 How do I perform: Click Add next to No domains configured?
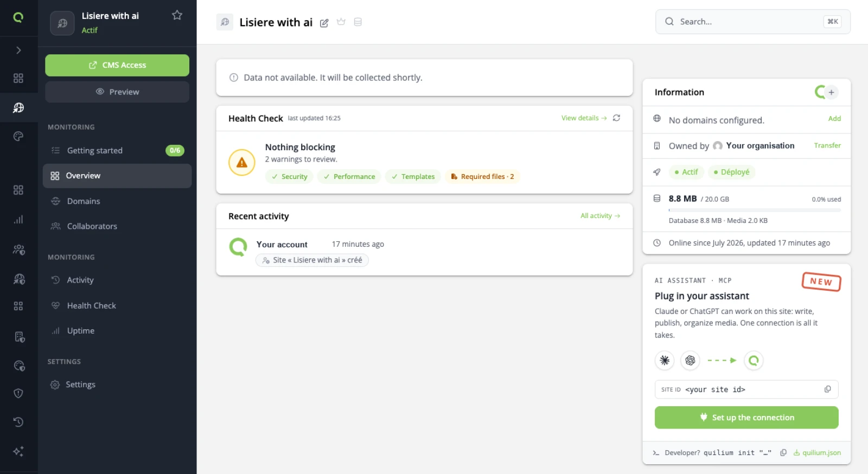click(834, 119)
